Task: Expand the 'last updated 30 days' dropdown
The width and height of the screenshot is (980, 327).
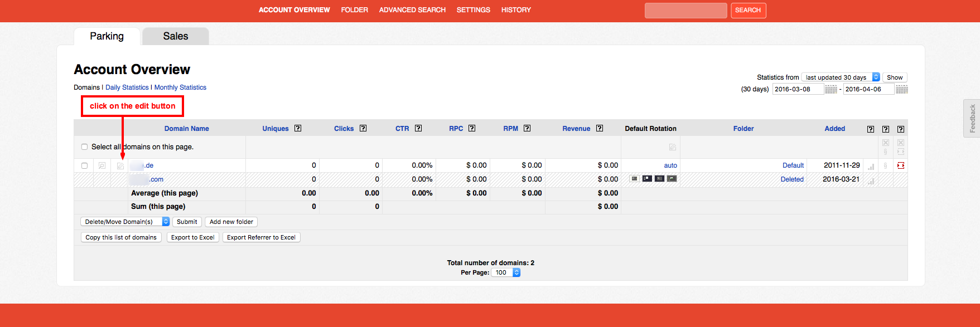Action: click(840, 77)
